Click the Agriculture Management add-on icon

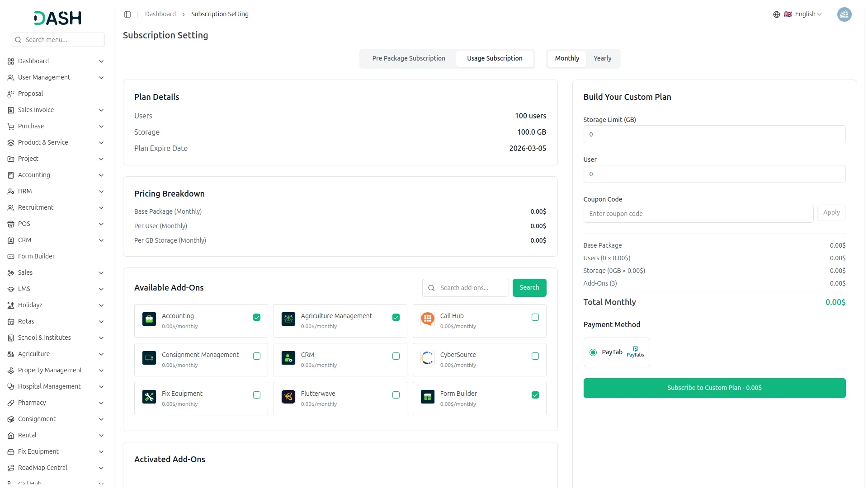tap(288, 319)
